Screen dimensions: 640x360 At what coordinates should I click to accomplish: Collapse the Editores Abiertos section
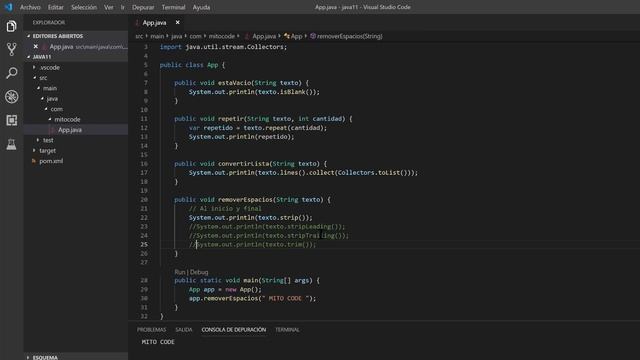tap(57, 36)
